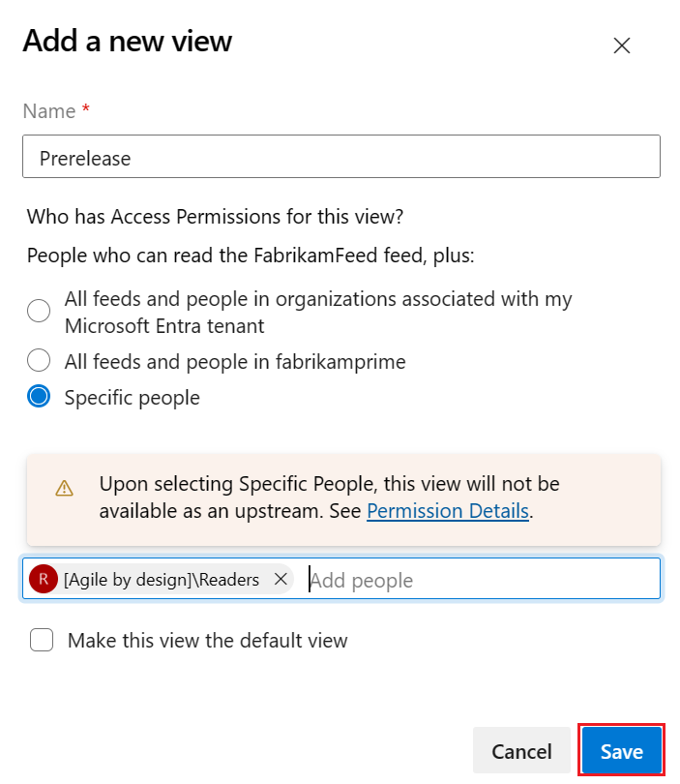Remove the [Agile by design]\Readers chip
Screen dimensions: 680x784
[280, 579]
